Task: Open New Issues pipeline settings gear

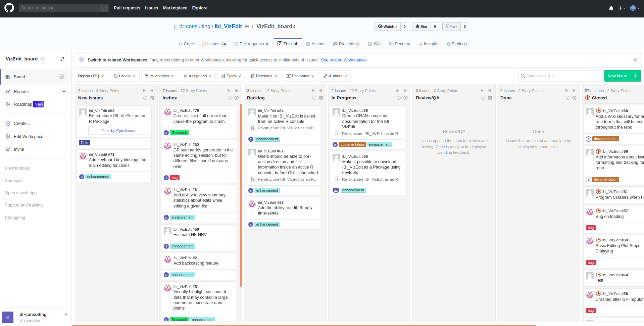Action: tap(152, 98)
